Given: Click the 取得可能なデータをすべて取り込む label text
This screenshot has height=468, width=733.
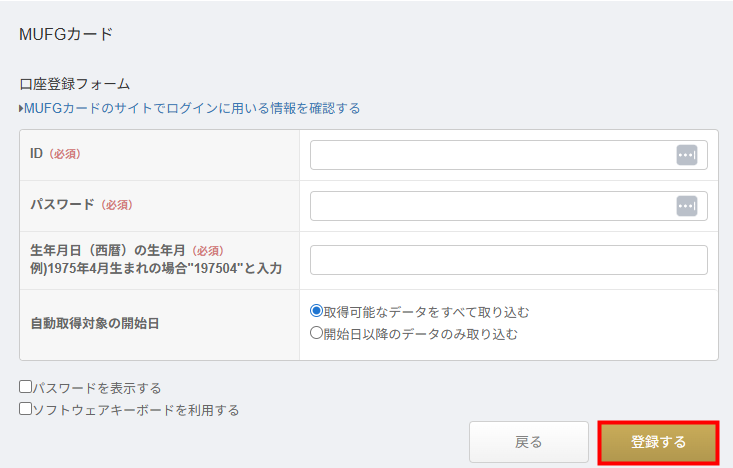Looking at the screenshot, I should 426,312.
